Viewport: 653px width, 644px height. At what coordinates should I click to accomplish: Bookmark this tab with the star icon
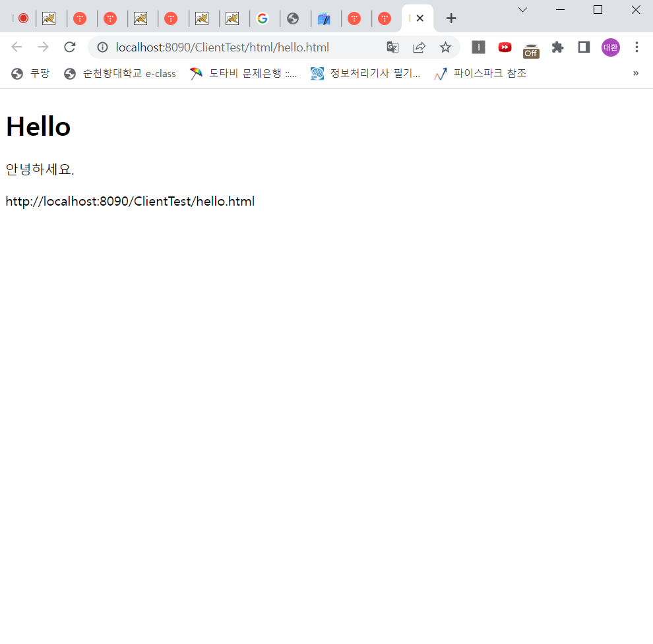[x=445, y=47]
